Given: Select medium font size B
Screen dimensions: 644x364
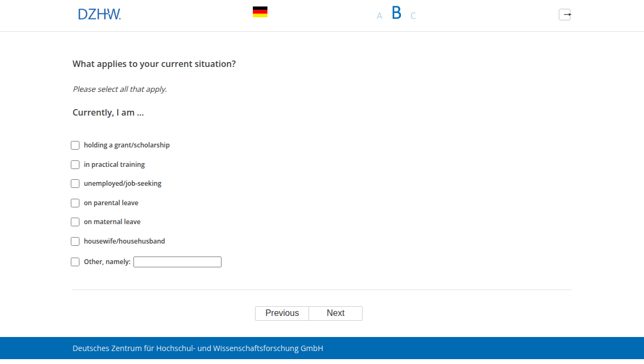Looking at the screenshot, I should coord(397,13).
